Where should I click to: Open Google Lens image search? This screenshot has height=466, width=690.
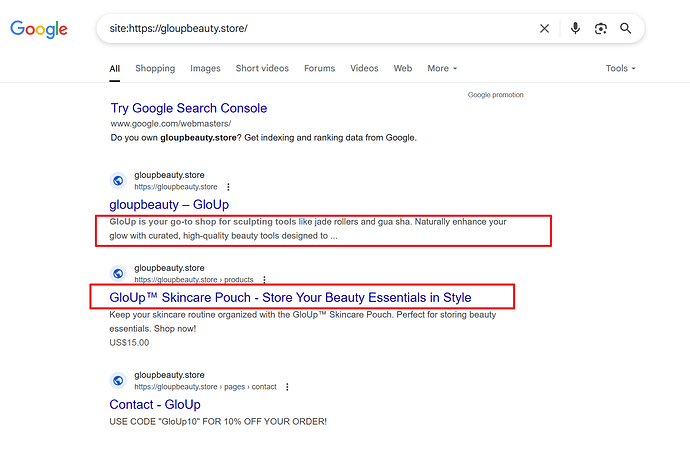[601, 29]
